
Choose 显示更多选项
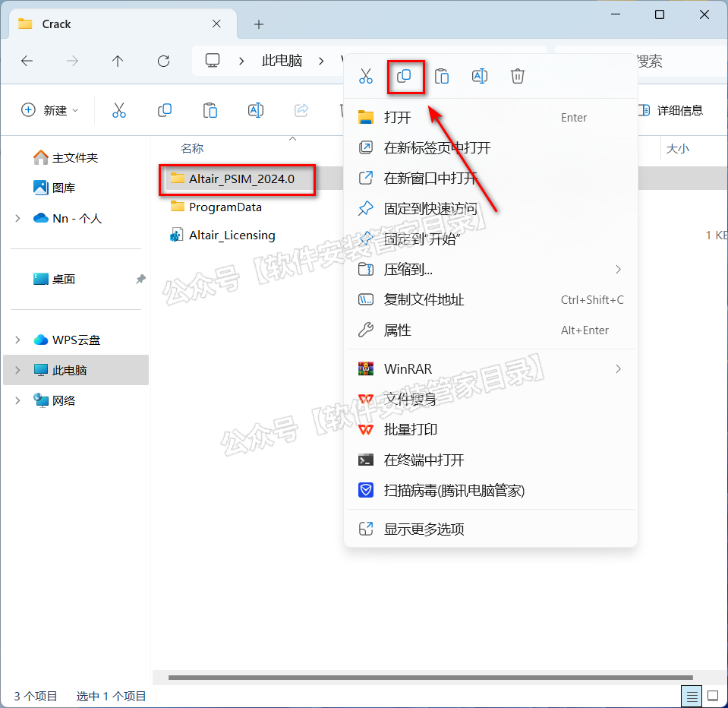coord(490,529)
